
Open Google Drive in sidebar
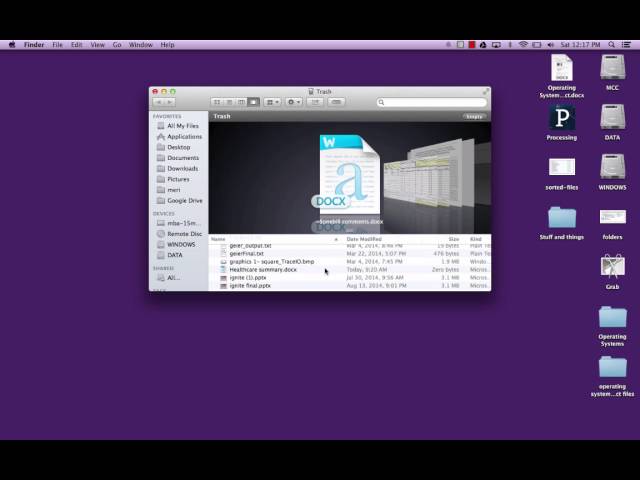pyautogui.click(x=180, y=200)
